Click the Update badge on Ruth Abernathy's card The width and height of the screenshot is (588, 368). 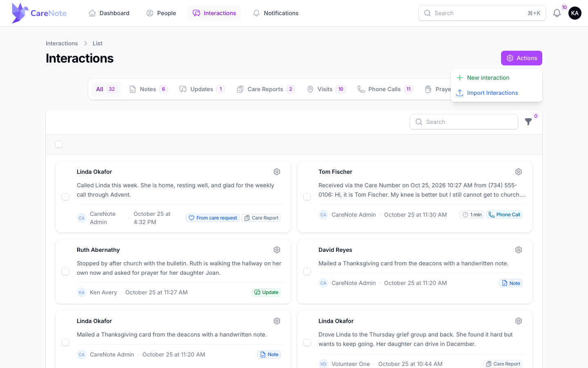click(266, 292)
